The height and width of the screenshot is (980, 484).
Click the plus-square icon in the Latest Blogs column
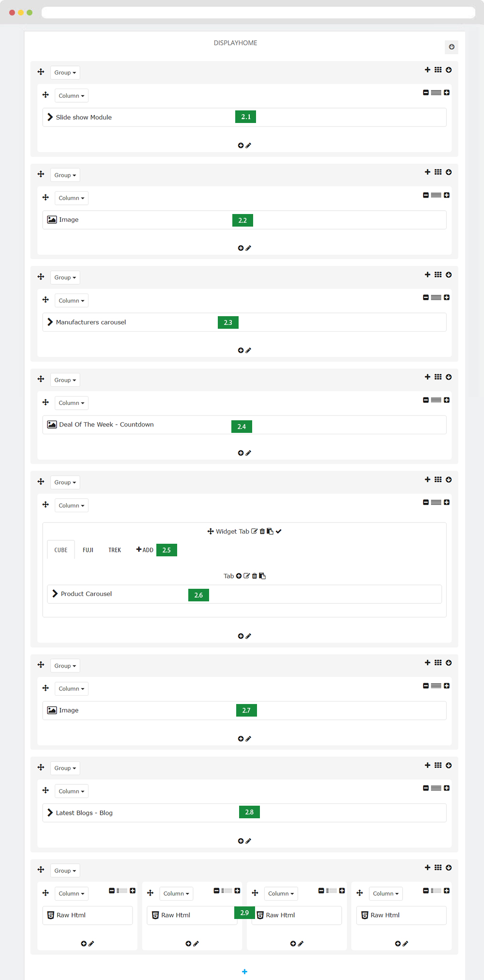pyautogui.click(x=447, y=788)
